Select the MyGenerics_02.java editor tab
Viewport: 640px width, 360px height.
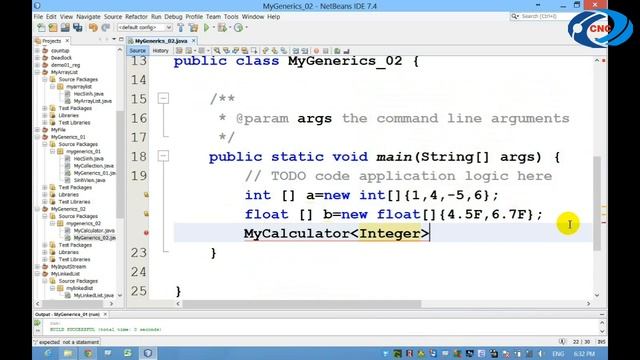(x=161, y=41)
